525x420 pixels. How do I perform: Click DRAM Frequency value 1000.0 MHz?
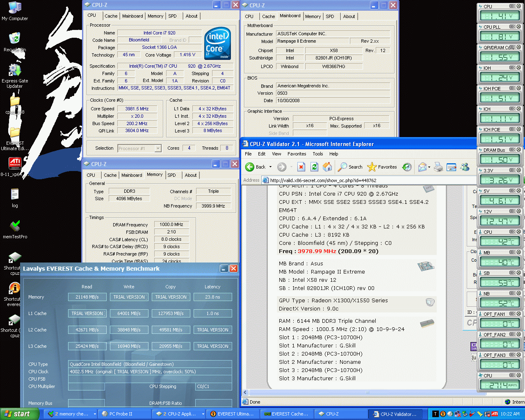(x=171, y=225)
